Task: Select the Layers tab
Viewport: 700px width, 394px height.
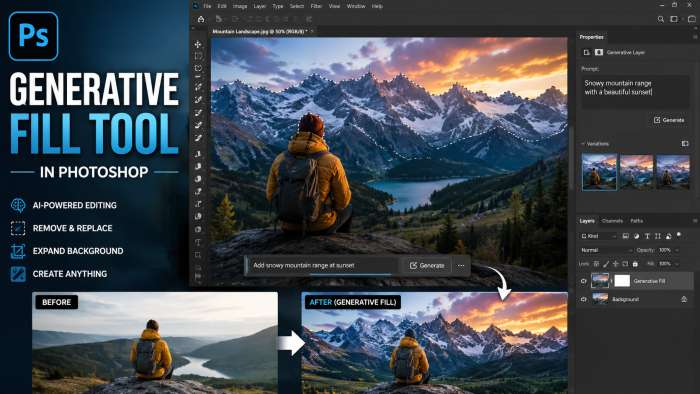Action: [587, 221]
